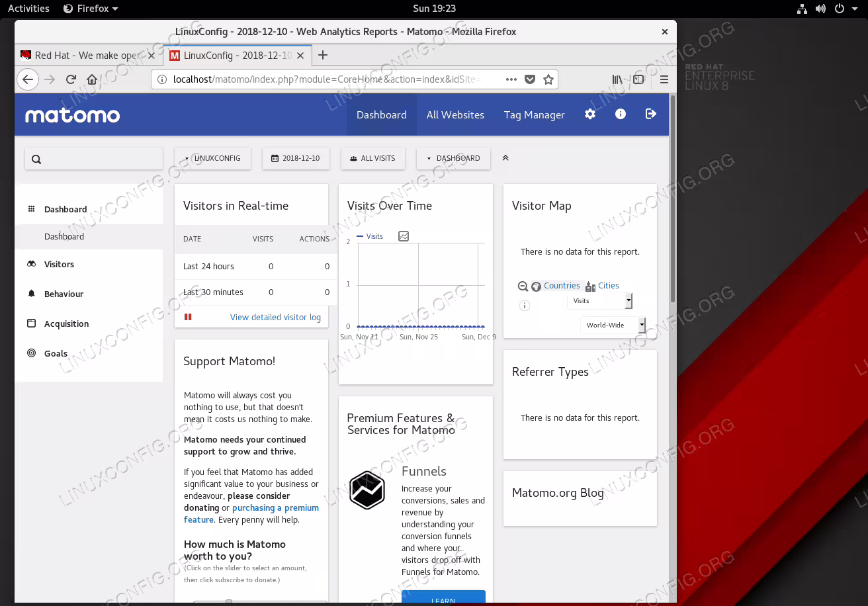Click the page vertical scrollbar
Viewport: 868px width, 606px height.
[x=673, y=198]
